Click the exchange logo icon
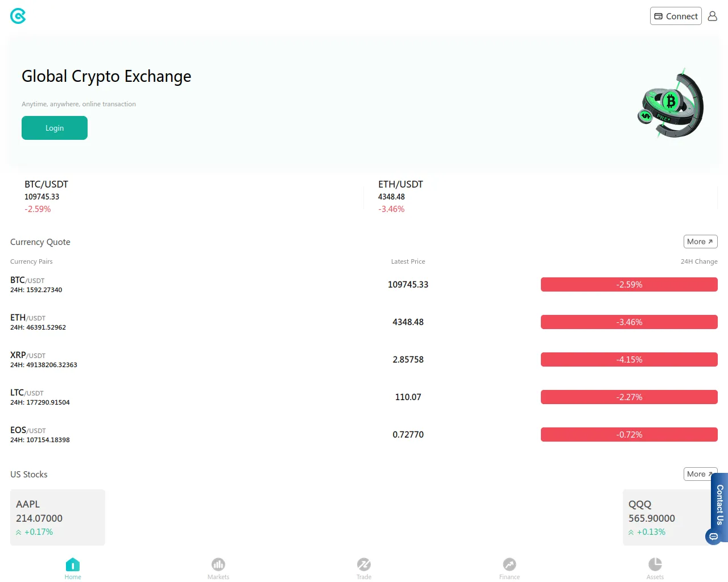The image size is (728, 582). pyautogui.click(x=18, y=16)
